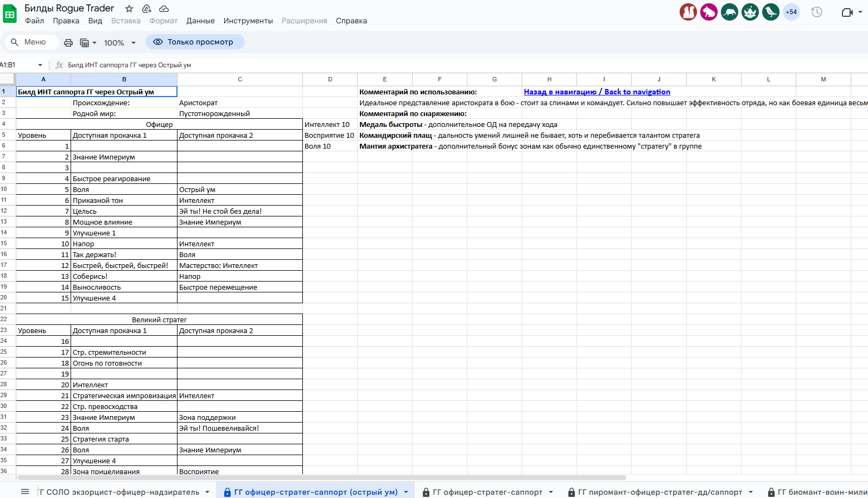Open the name box dropdown arrow

click(40, 65)
